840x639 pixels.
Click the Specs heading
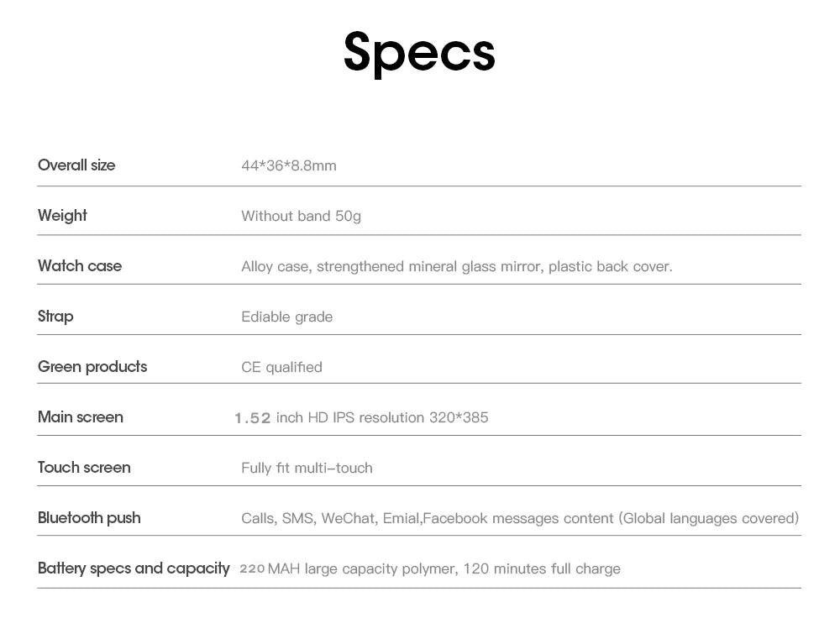pyautogui.click(x=419, y=53)
